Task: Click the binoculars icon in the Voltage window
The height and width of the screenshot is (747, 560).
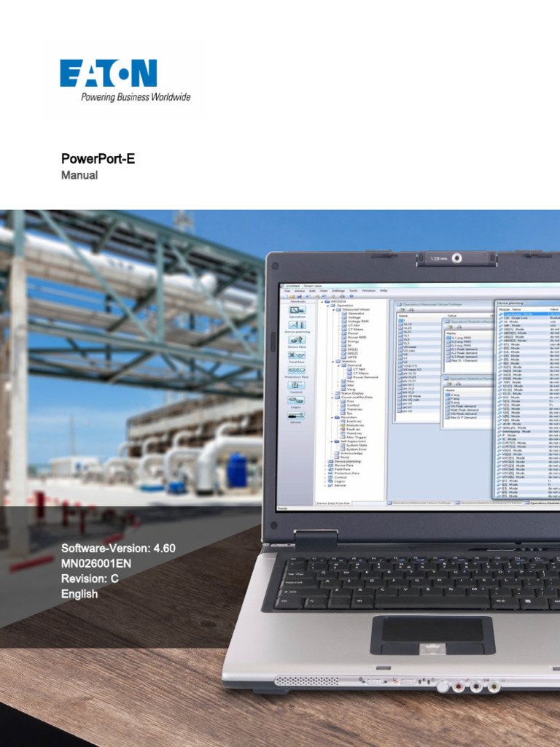Action: [x=411, y=309]
